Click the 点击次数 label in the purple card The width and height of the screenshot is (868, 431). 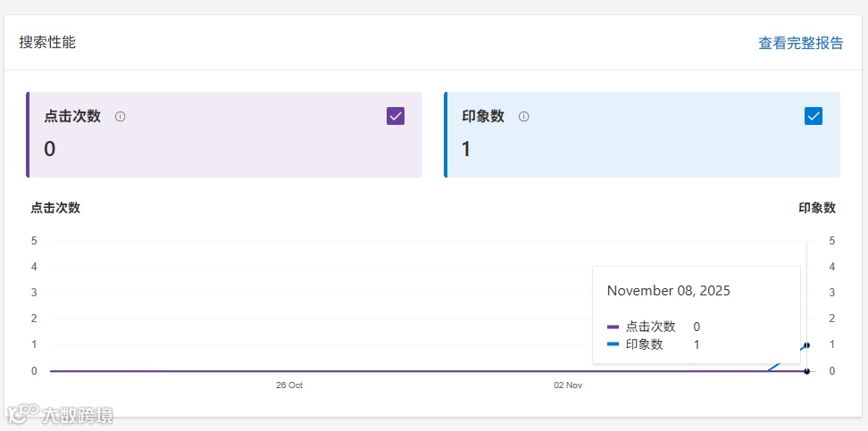72,116
